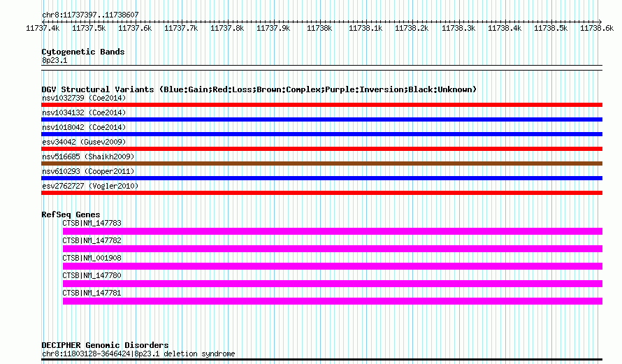Click the CTSB|NM_147780 transcript label
Viewport: 622px width, 364px height.
[92, 275]
